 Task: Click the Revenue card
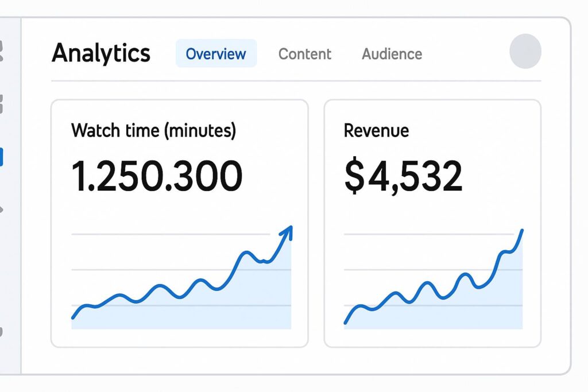point(433,222)
